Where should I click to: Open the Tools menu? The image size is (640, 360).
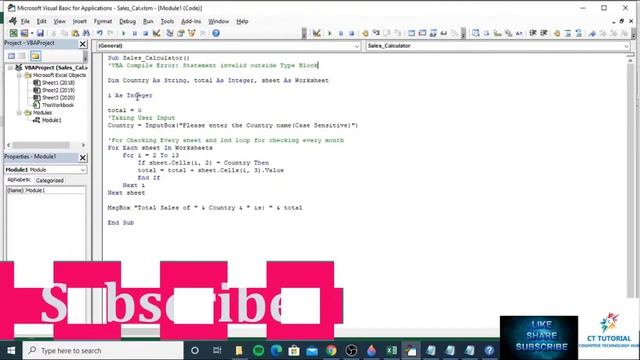(167, 21)
